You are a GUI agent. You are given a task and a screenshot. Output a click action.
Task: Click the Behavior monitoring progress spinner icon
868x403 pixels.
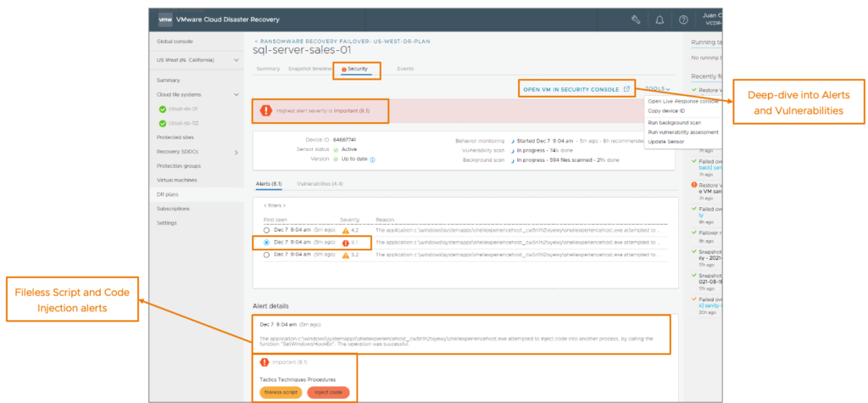[x=513, y=141]
